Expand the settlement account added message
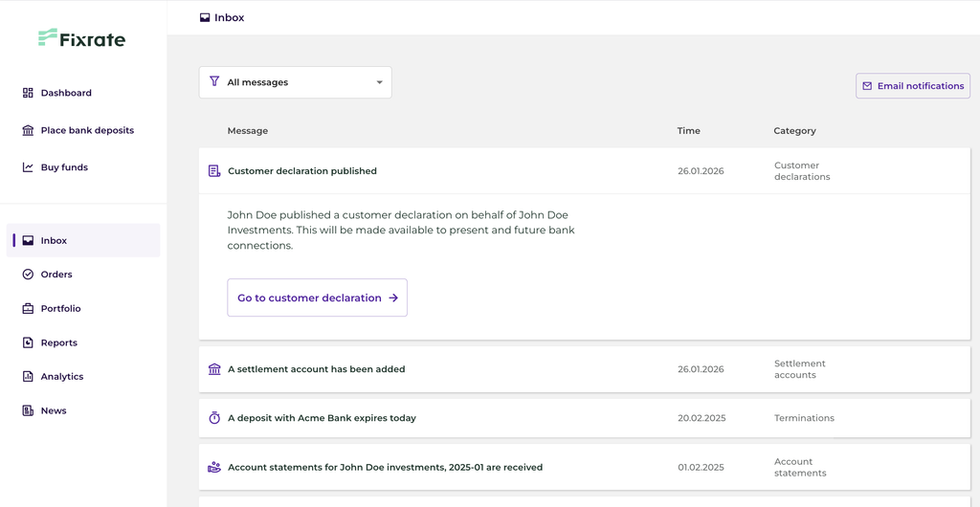Screen dimensions: 980x507 point(316,369)
